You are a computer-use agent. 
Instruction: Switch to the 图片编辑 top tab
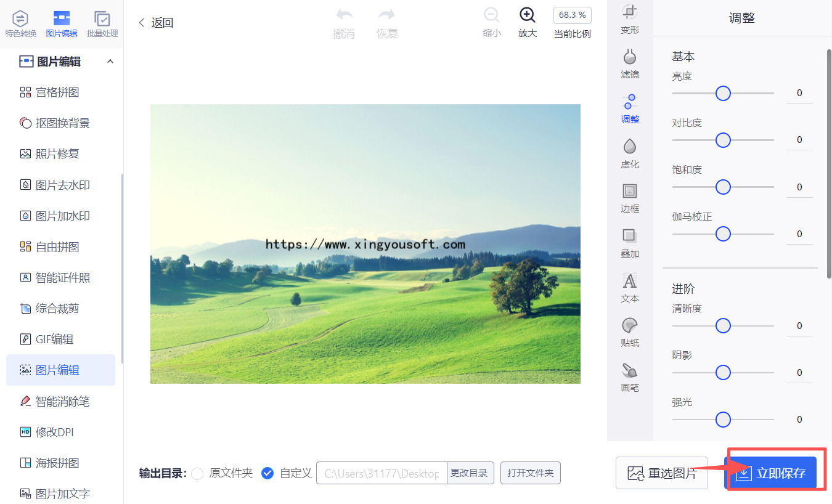(x=62, y=23)
